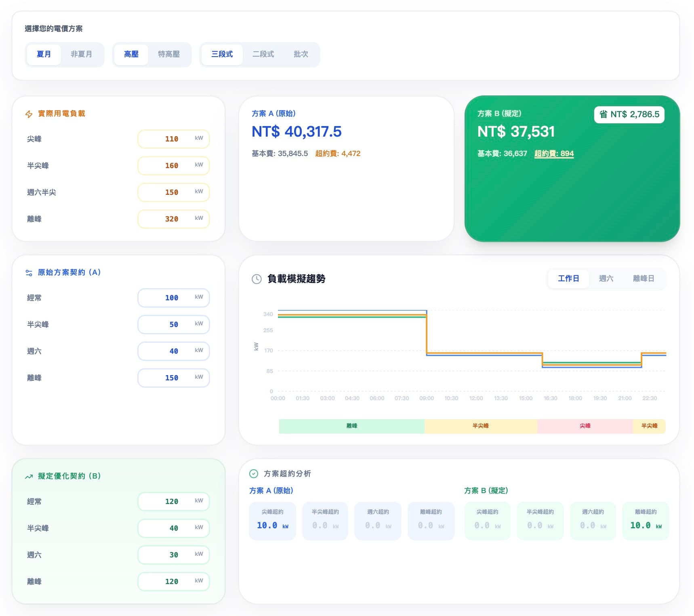Click the pink 尖峰 time band segment
694x616 pixels.
coord(585,426)
